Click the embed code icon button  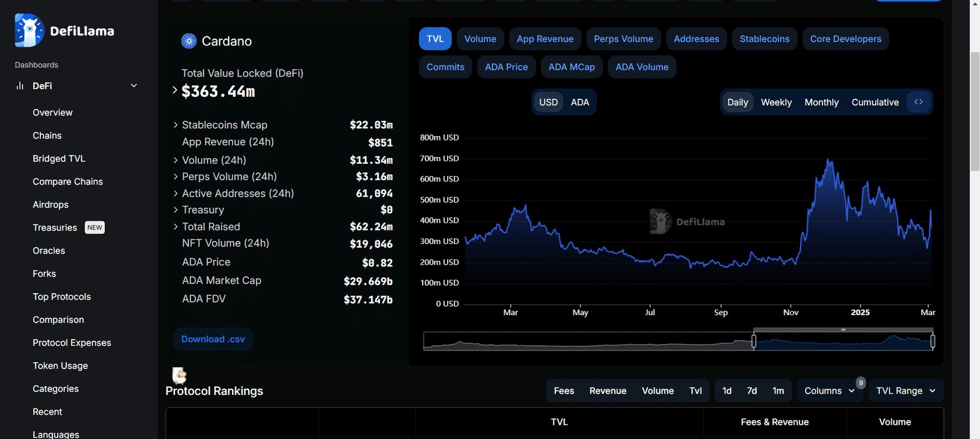click(x=918, y=102)
